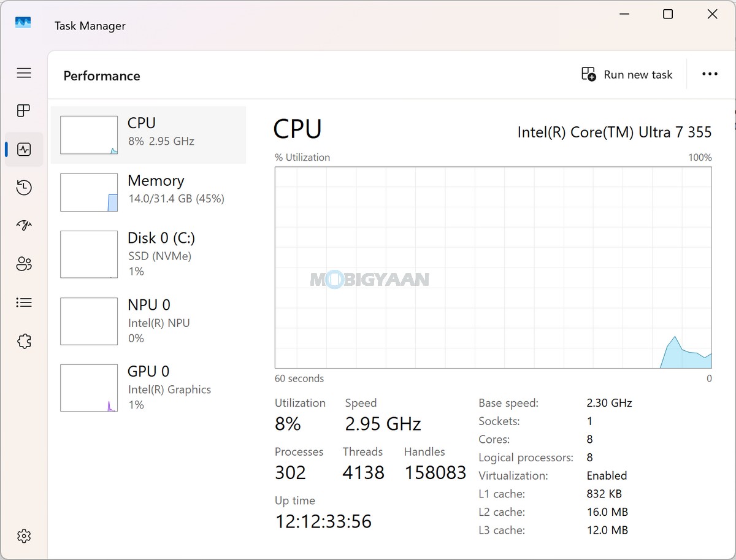Click the CPU utilization graph
Image resolution: width=736 pixels, height=560 pixels.
pyautogui.click(x=493, y=267)
